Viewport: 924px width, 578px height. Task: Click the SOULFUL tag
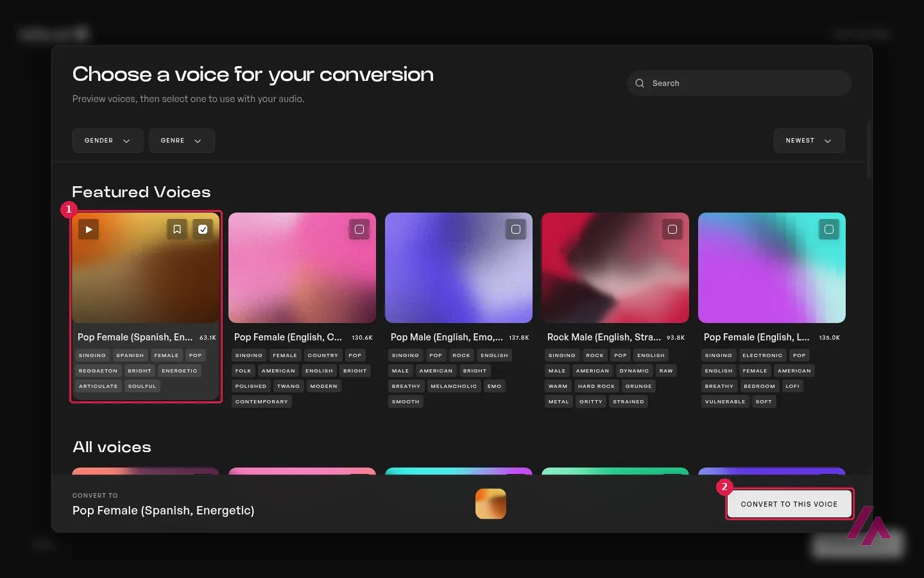[142, 386]
